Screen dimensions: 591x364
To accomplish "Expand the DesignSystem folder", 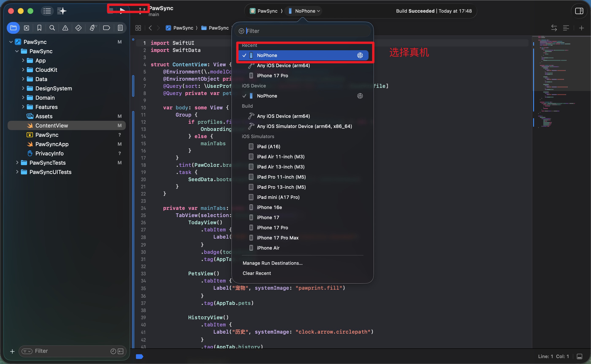I will pyautogui.click(x=23, y=88).
